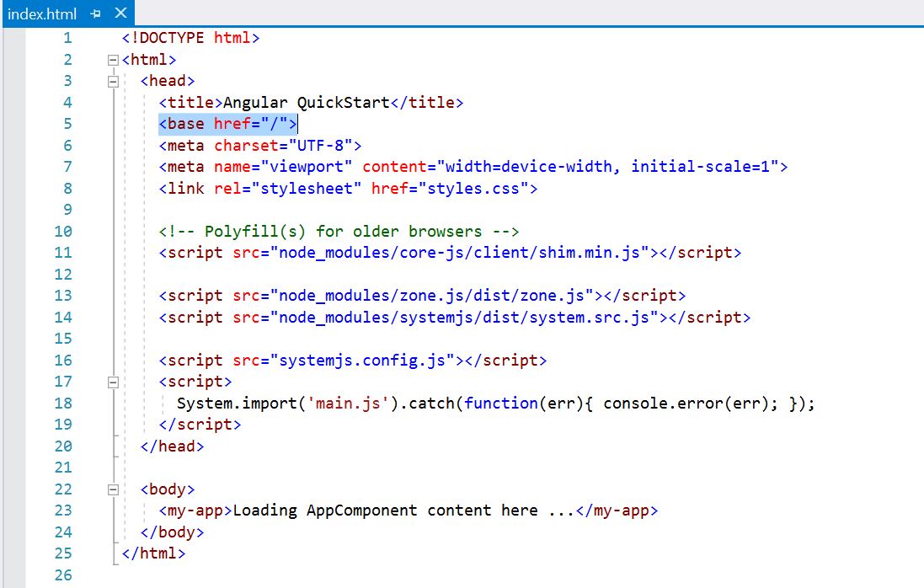
Task: Click the highlighted base href element
Action: click(226, 123)
